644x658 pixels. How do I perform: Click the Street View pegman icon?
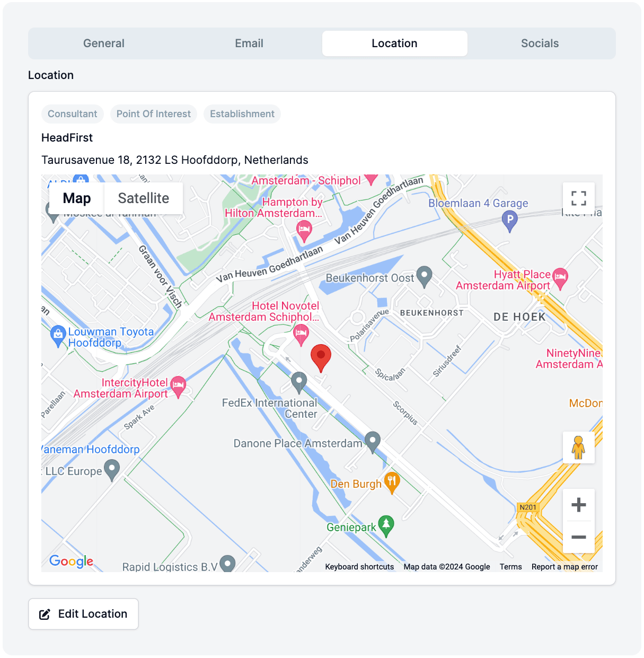point(579,448)
